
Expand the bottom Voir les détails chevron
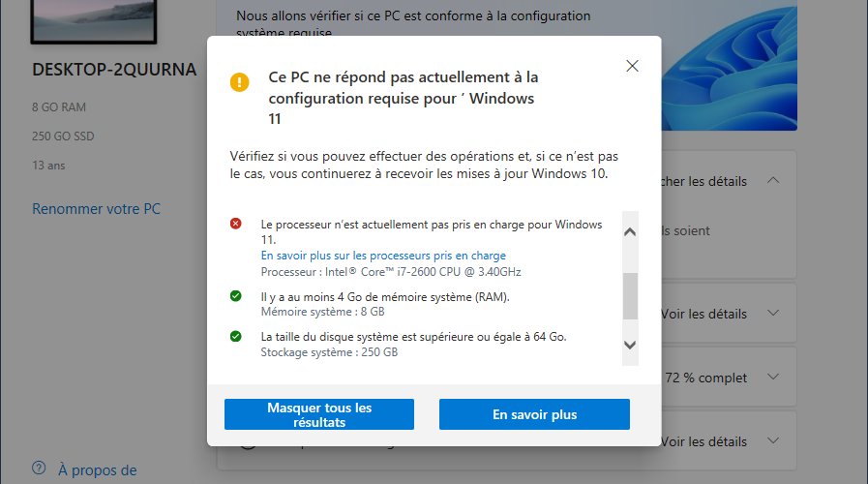point(773,440)
